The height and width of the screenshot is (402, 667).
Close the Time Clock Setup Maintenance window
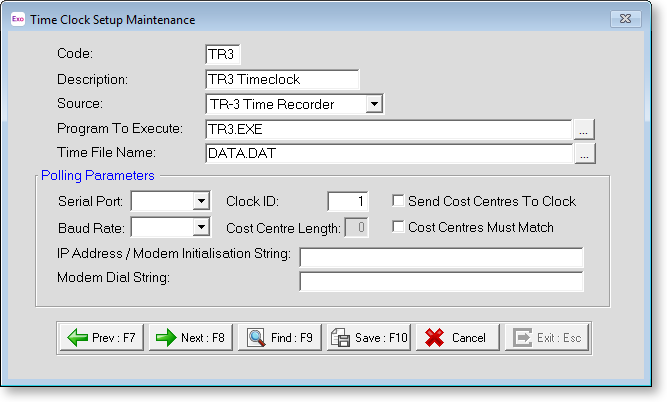click(627, 19)
